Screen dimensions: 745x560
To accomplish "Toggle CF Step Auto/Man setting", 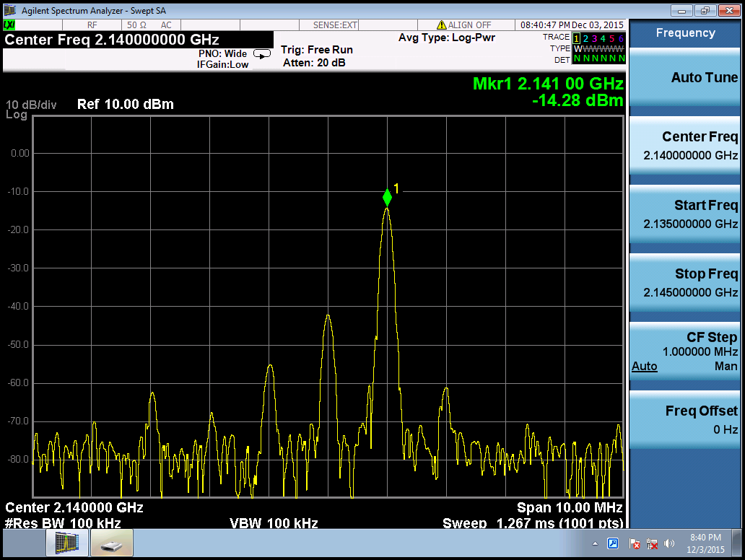I will (x=684, y=351).
